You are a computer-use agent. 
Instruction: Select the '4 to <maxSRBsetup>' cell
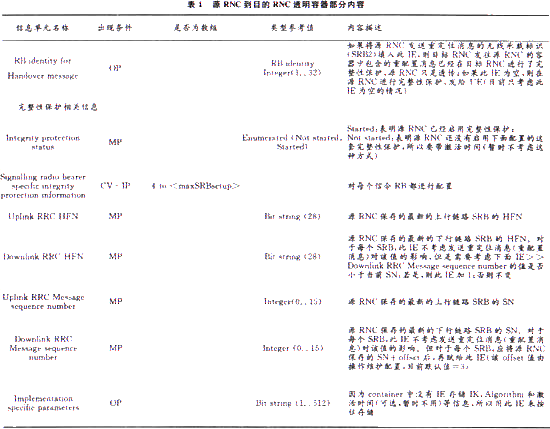point(196,186)
